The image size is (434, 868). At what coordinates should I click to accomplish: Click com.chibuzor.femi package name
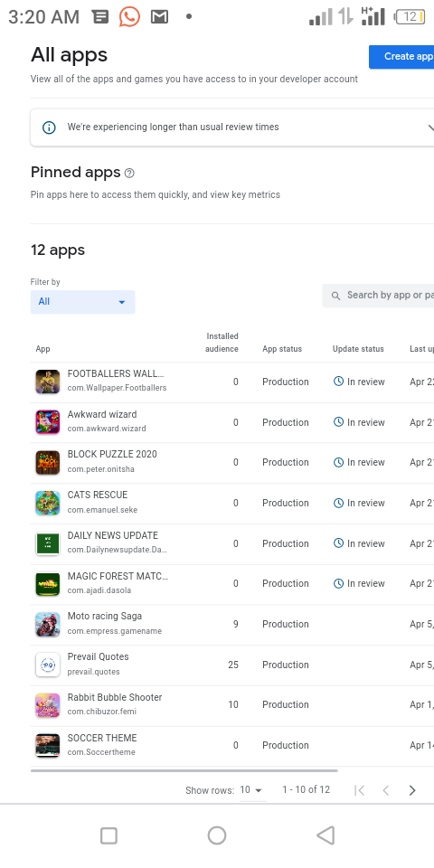click(102, 712)
